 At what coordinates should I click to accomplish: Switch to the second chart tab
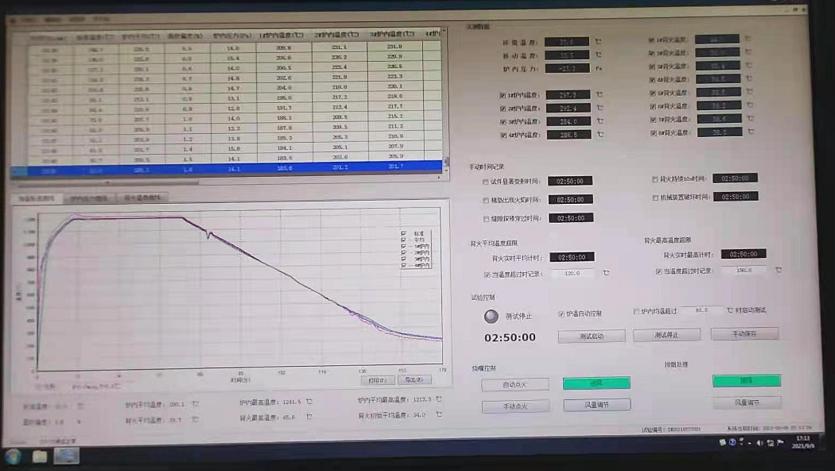pos(90,198)
